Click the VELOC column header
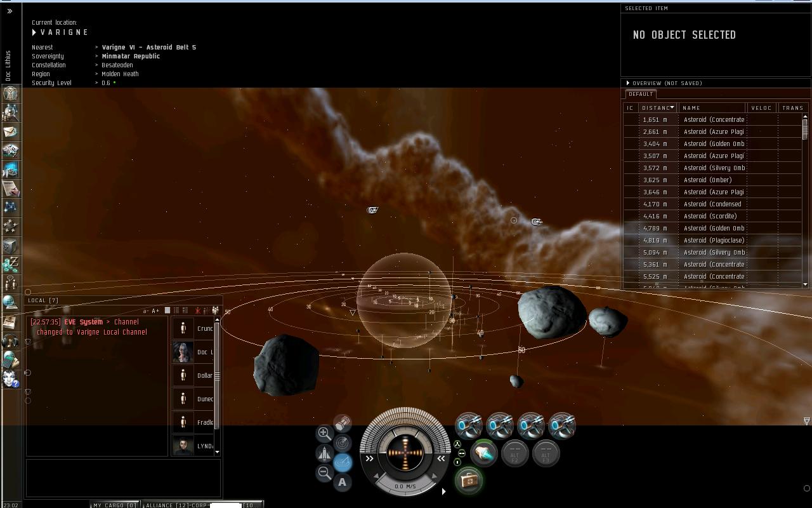Viewport: 812px width, 508px height. click(762, 108)
